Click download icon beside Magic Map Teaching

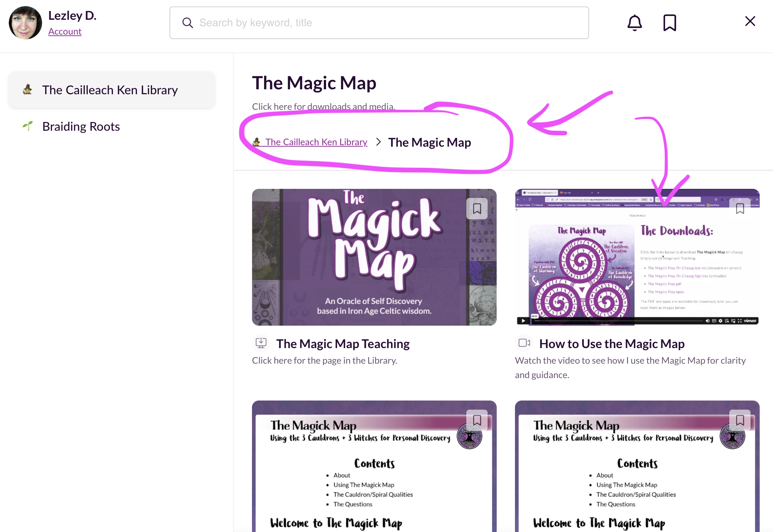point(261,343)
